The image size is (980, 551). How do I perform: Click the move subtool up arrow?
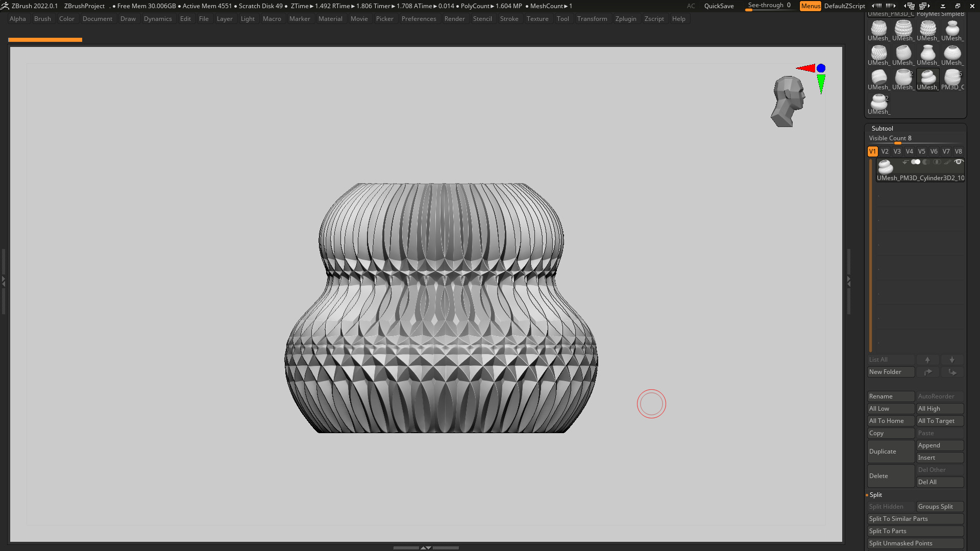(927, 360)
